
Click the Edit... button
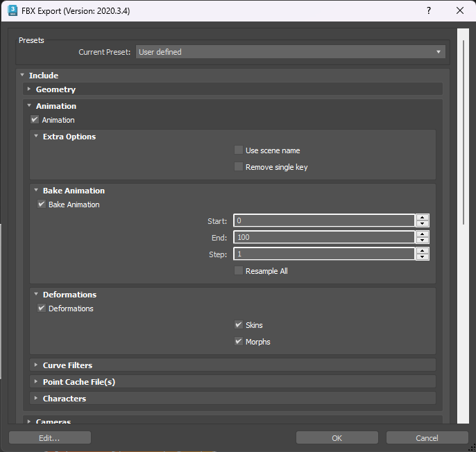tap(49, 437)
